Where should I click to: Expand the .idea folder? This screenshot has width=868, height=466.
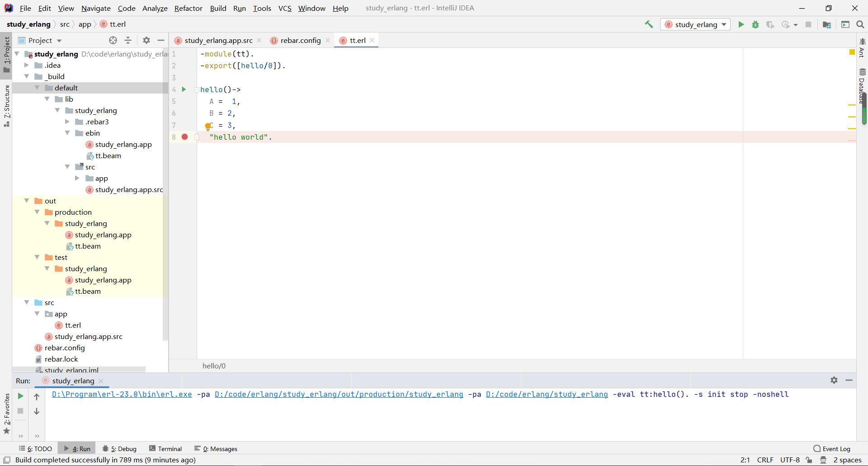tap(27, 65)
